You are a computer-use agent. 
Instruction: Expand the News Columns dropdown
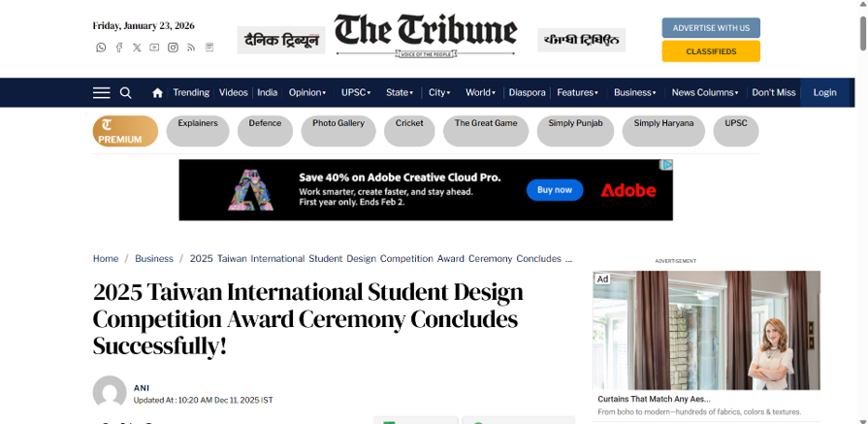click(705, 93)
